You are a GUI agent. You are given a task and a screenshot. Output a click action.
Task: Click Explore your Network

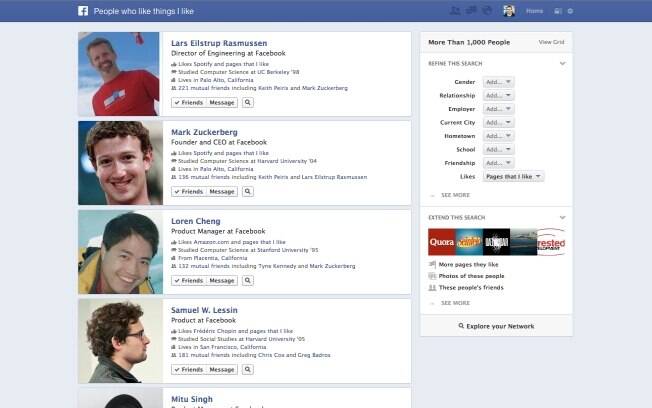click(x=496, y=326)
